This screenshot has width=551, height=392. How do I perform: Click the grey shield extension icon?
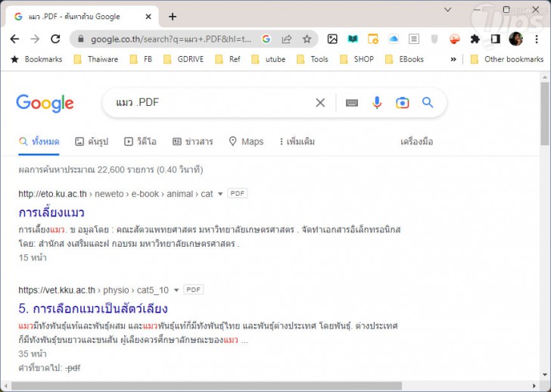pos(434,39)
